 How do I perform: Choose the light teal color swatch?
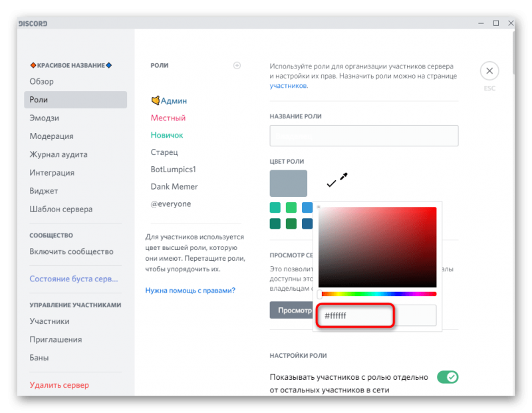pyautogui.click(x=275, y=207)
